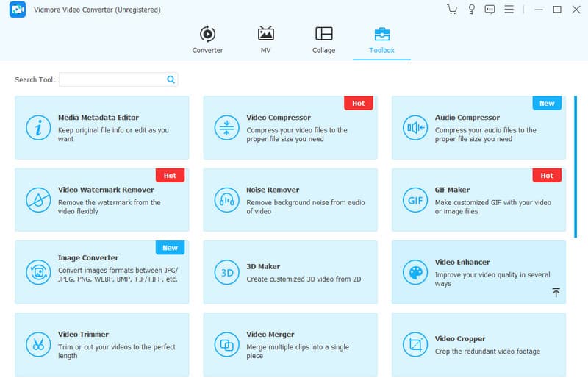This screenshot has width=588, height=378.
Task: Click the Noise Remover headphone icon
Action: click(226, 199)
